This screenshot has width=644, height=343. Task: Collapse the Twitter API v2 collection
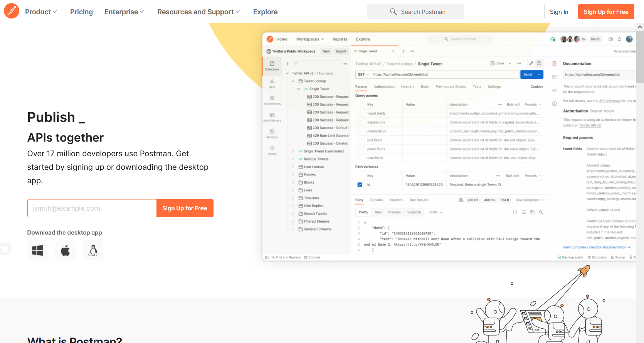coord(288,73)
